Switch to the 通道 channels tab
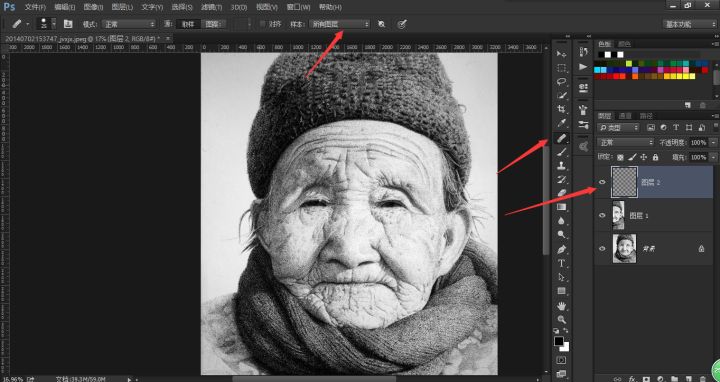 [x=625, y=116]
